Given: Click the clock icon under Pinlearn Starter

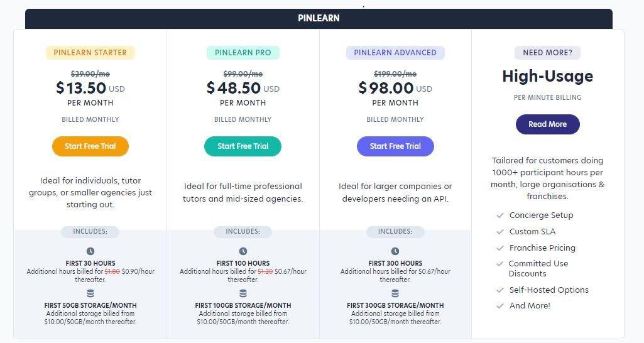Looking at the screenshot, I should point(90,251).
